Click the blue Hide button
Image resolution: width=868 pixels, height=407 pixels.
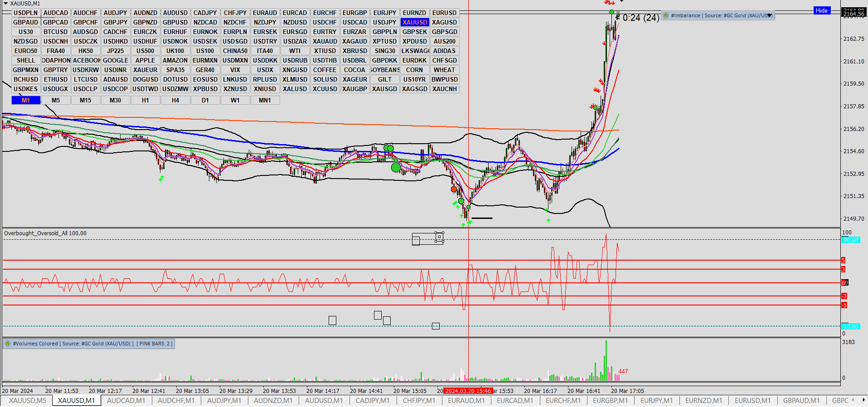coord(822,10)
